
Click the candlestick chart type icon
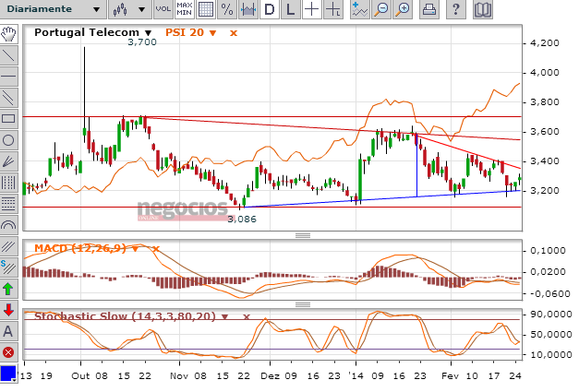pos(120,9)
